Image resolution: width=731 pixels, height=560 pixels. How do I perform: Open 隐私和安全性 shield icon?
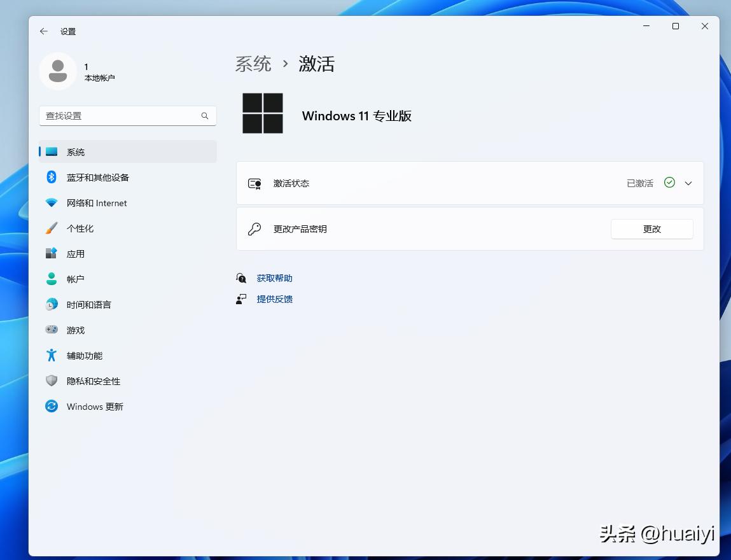[51, 381]
